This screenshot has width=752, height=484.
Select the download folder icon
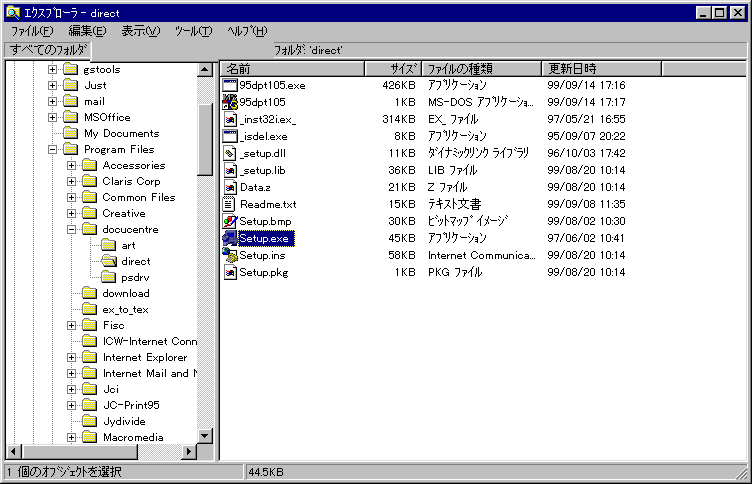coord(90,293)
